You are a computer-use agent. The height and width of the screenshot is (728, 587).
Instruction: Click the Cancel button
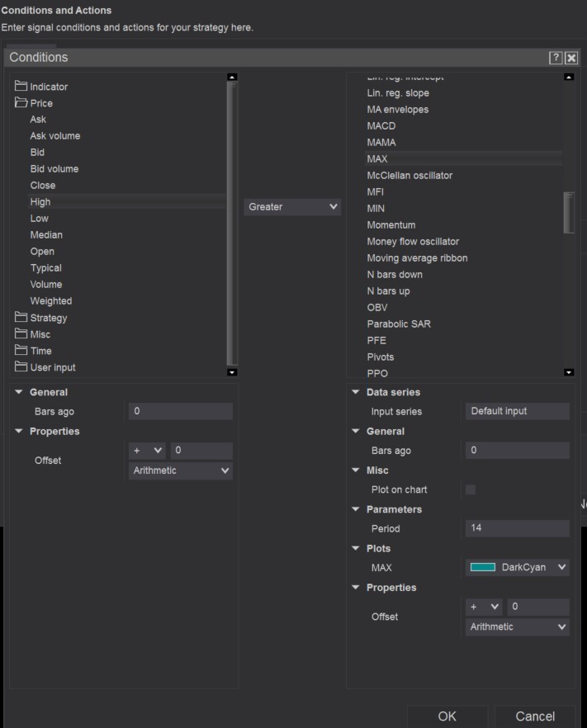pos(535,716)
